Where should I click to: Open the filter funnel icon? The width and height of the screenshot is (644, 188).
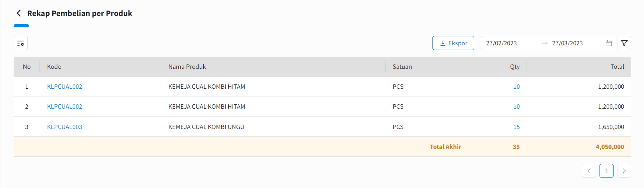(x=624, y=43)
